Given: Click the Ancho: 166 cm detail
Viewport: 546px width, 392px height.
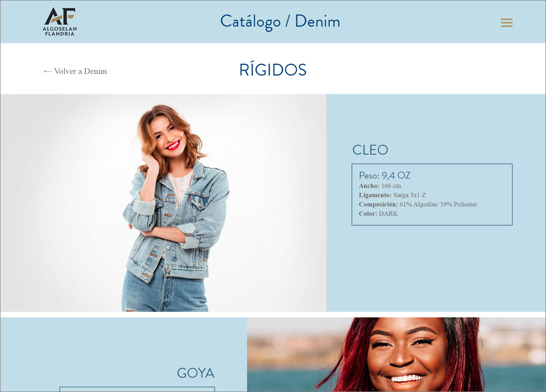Looking at the screenshot, I should click(380, 186).
